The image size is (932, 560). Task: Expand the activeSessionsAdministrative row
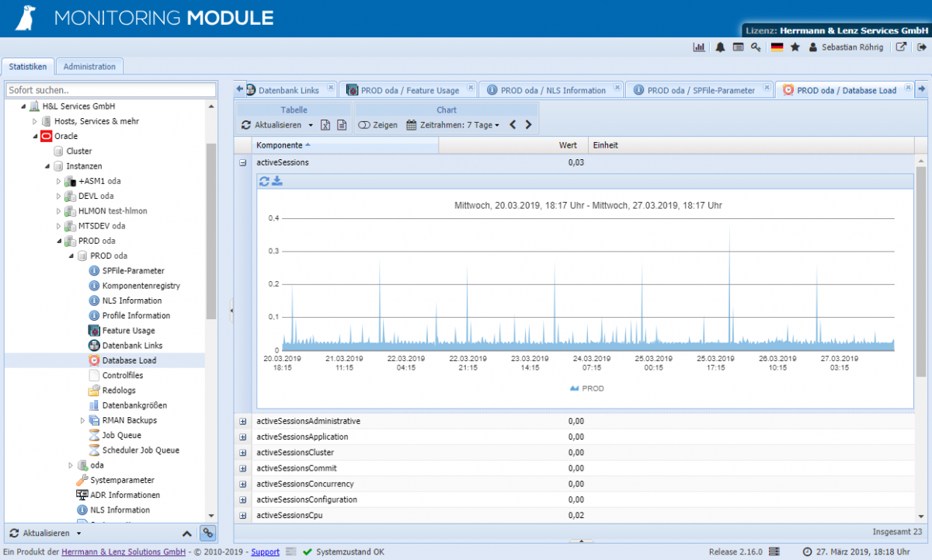[243, 421]
